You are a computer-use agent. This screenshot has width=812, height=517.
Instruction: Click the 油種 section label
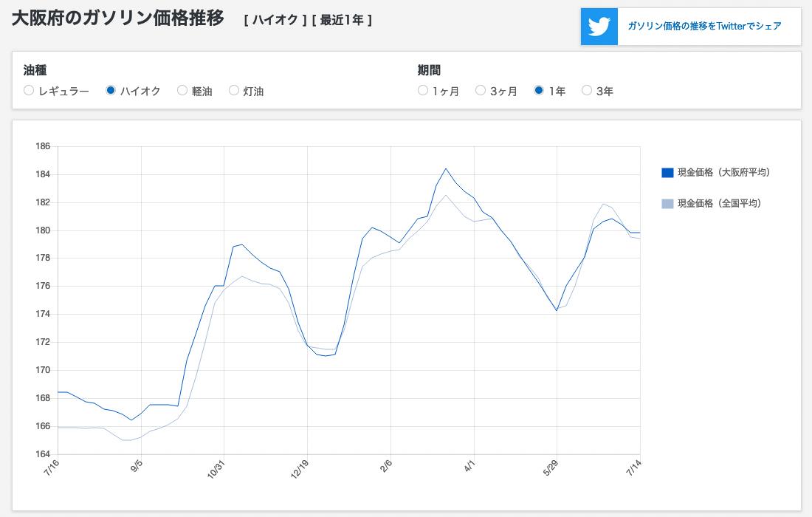(35, 70)
